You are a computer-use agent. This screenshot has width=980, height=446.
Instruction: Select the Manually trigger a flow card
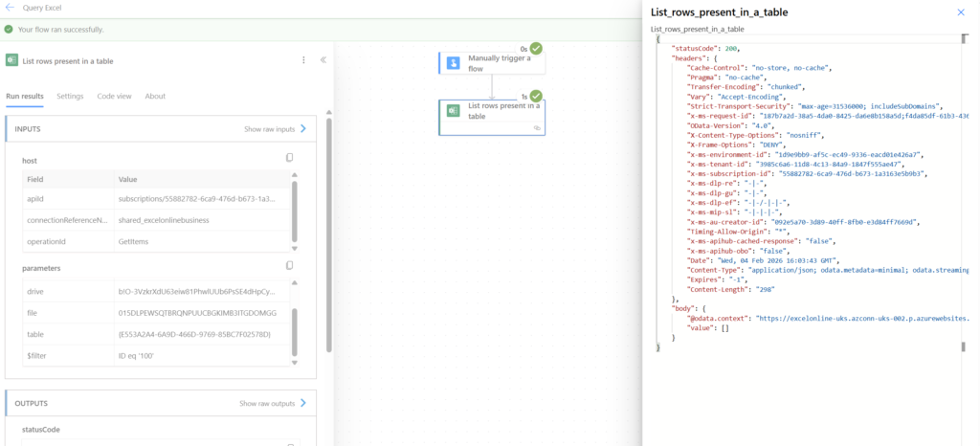coord(492,63)
